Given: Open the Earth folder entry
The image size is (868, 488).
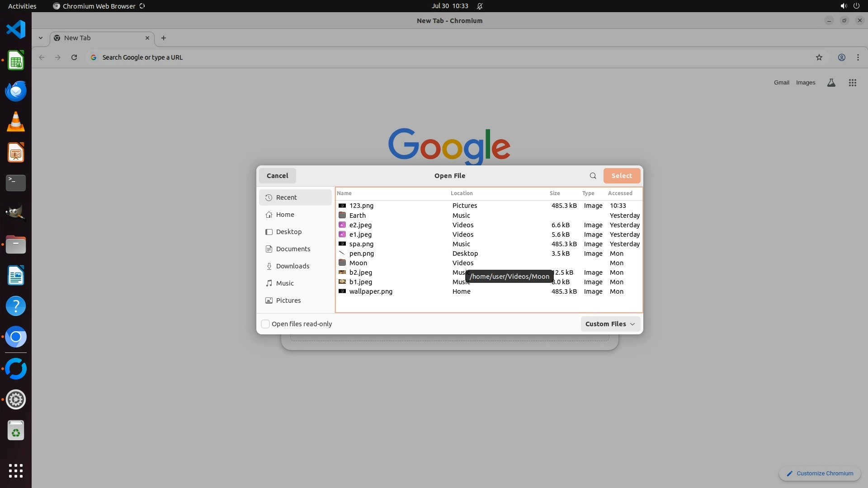Looking at the screenshot, I should point(357,216).
